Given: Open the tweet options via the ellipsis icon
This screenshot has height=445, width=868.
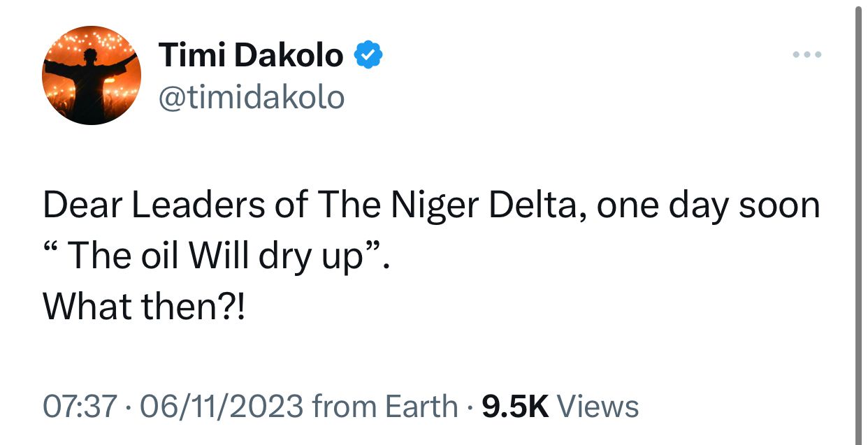Looking at the screenshot, I should [x=807, y=54].
